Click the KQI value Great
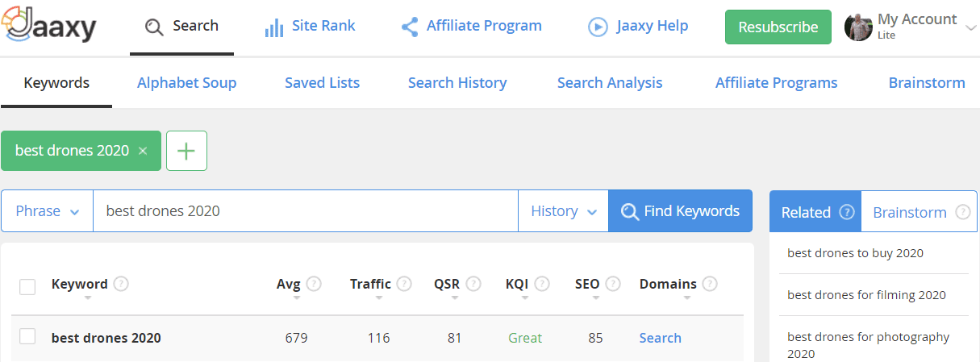This screenshot has width=980, height=362. pyautogui.click(x=525, y=338)
